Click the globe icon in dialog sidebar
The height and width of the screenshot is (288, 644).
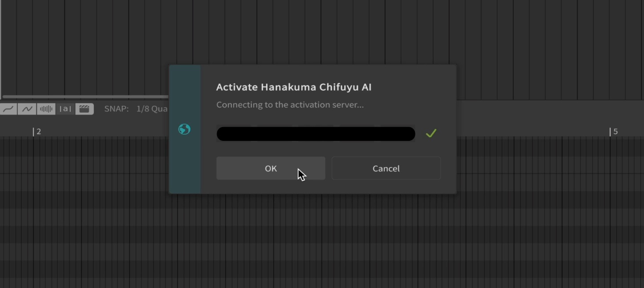click(x=184, y=129)
